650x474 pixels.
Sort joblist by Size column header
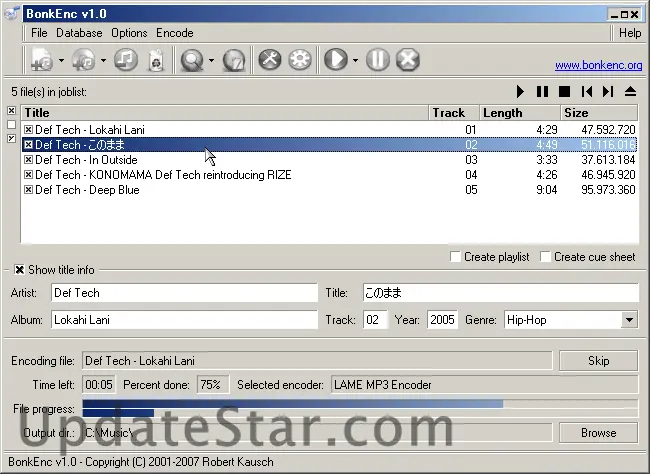[599, 113]
